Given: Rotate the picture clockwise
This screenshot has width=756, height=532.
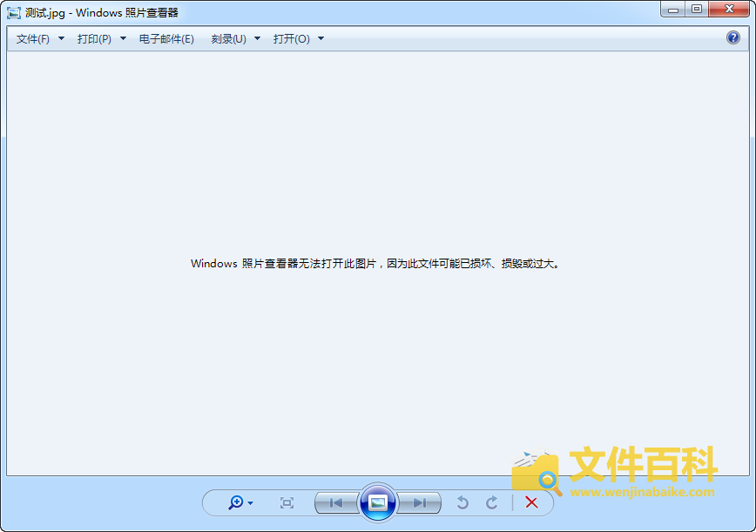Looking at the screenshot, I should pyautogui.click(x=492, y=503).
